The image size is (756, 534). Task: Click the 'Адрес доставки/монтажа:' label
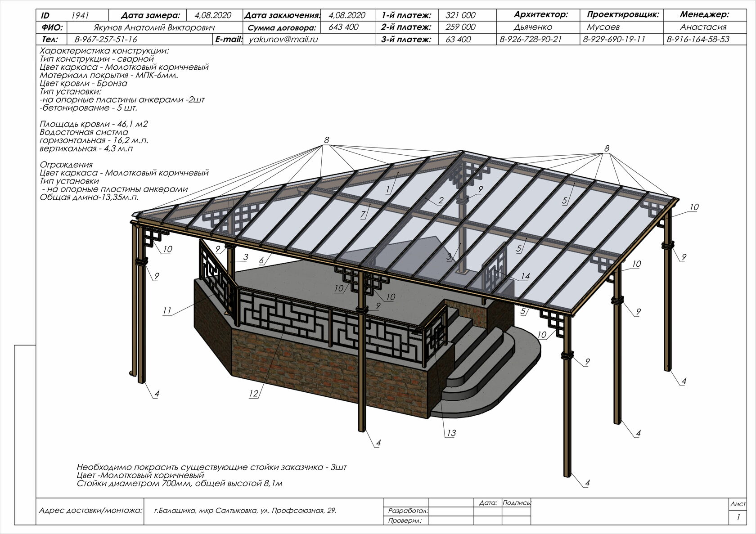tap(90, 511)
